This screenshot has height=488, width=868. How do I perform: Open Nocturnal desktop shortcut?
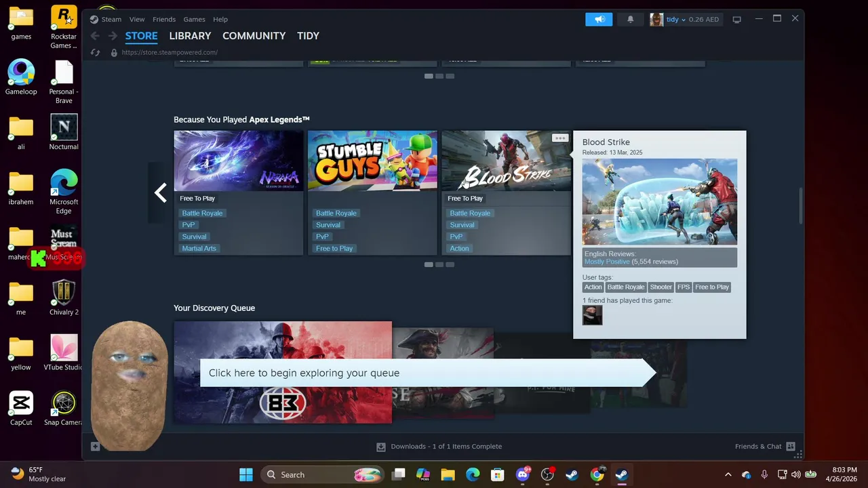pyautogui.click(x=64, y=132)
